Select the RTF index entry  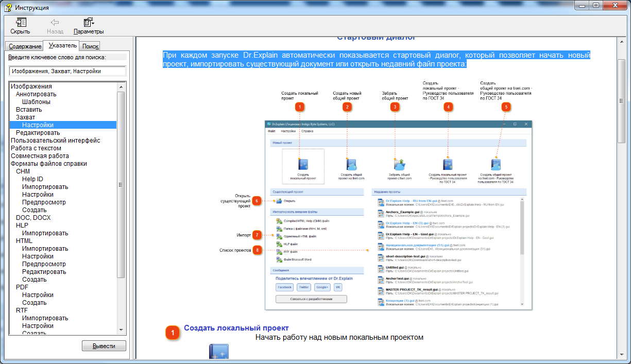(x=22, y=310)
